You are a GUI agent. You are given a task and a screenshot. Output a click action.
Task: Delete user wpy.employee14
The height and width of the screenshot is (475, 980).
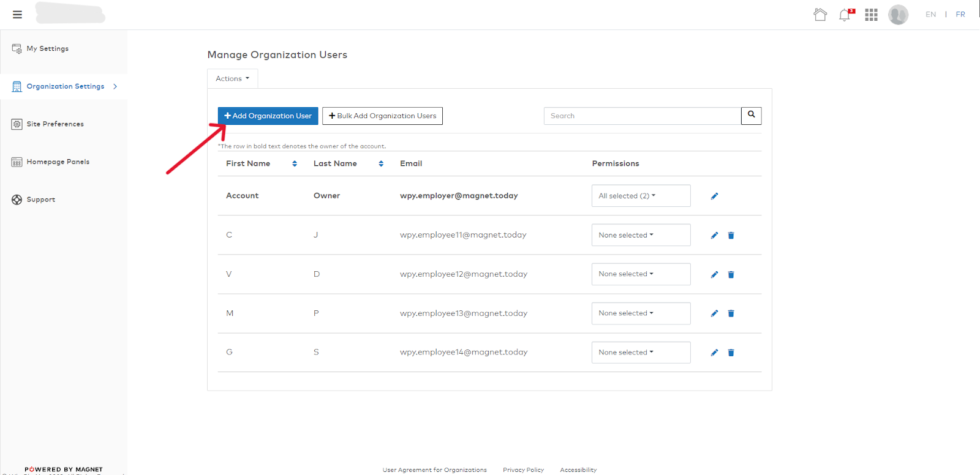point(731,353)
